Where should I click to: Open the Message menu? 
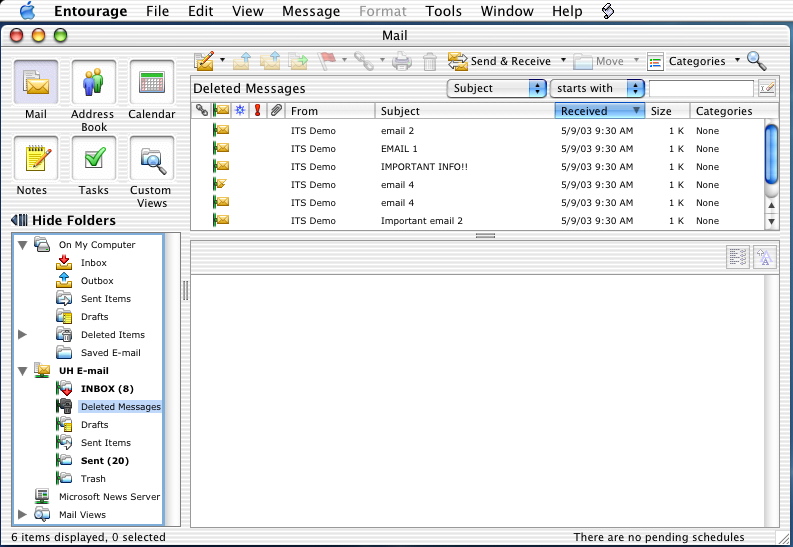tap(311, 11)
